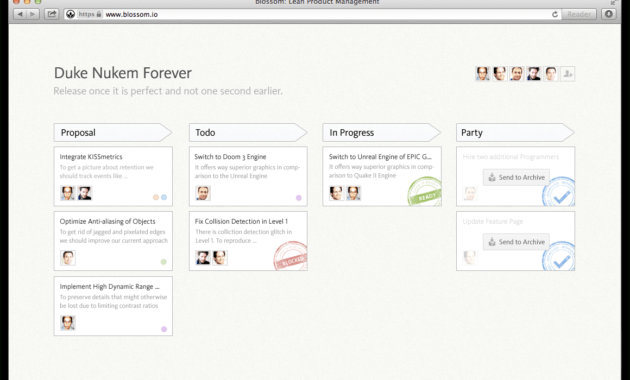Reload the page with the refresh icon
The height and width of the screenshot is (380, 630).
(555, 14)
